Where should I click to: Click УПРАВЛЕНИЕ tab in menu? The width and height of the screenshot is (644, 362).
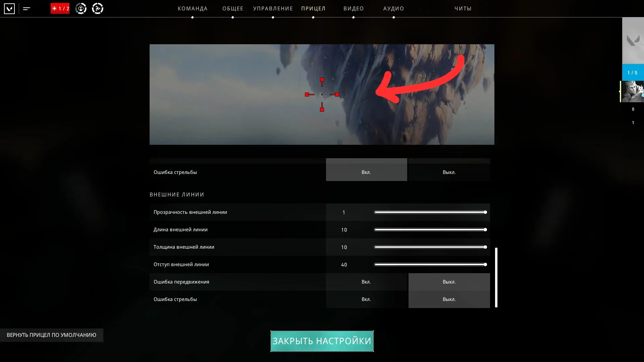click(x=273, y=8)
